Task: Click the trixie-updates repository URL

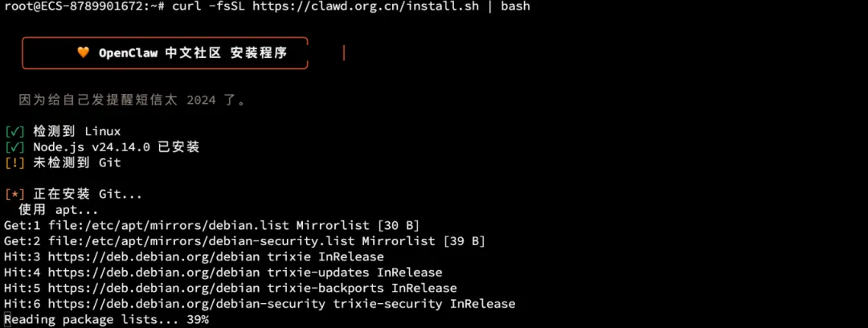Action: tap(154, 273)
